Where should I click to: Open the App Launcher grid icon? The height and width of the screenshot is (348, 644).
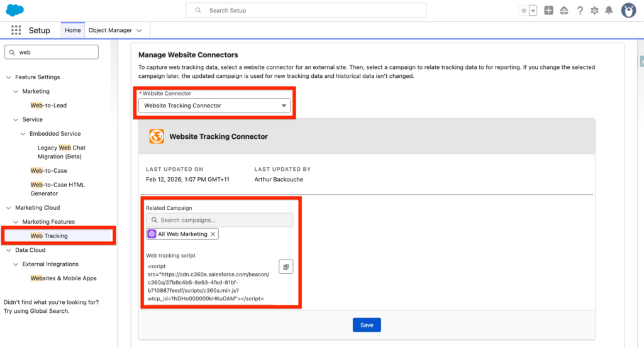click(x=16, y=30)
